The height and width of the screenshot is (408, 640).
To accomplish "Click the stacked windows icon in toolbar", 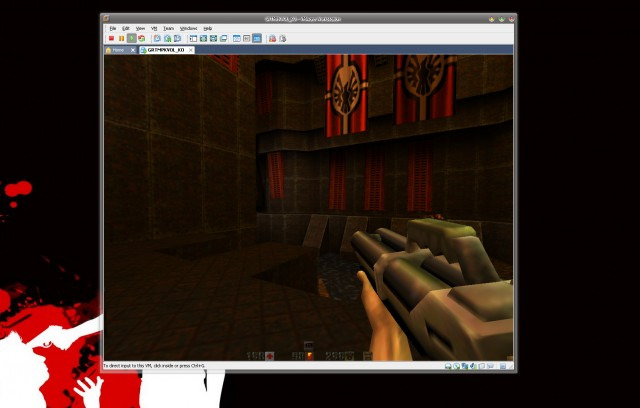I will pyautogui.click(x=224, y=38).
